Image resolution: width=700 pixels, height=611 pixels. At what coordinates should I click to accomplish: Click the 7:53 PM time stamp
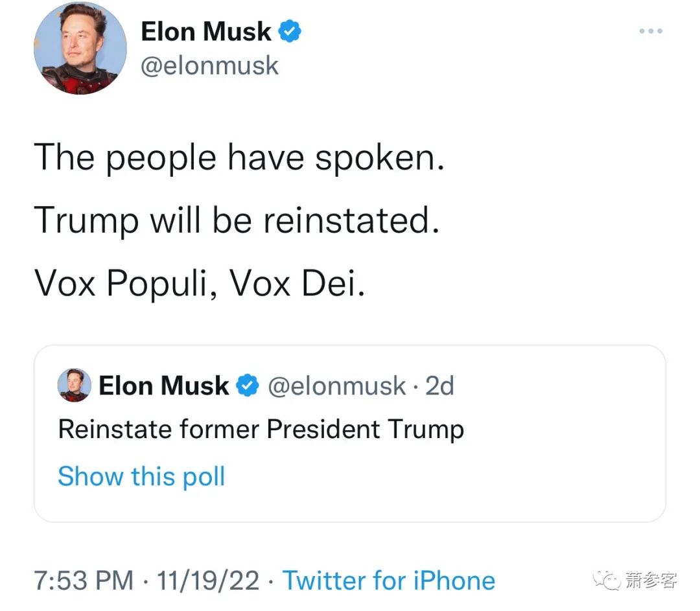point(84,581)
